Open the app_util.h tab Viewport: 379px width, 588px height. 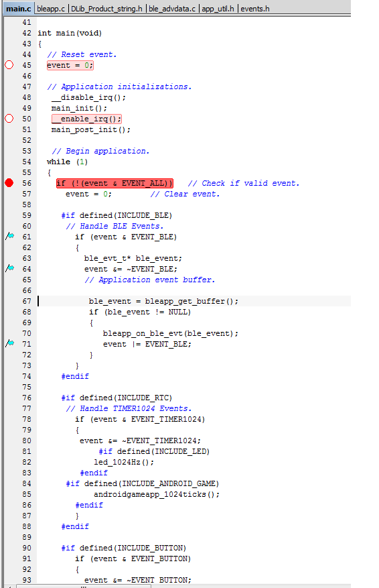[218, 9]
